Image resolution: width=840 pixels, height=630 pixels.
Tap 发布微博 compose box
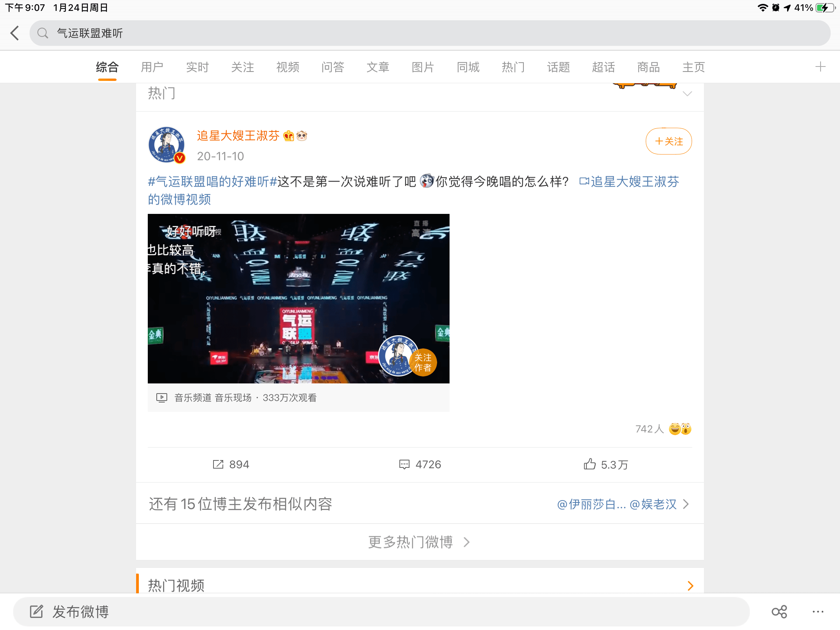click(x=381, y=612)
